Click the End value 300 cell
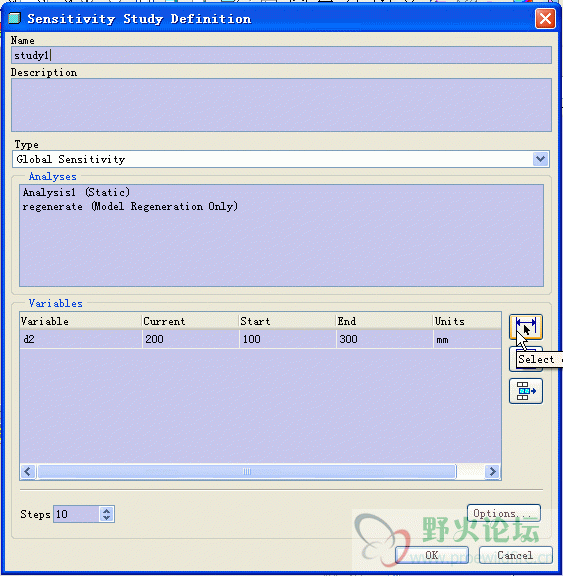Viewport: 563px width, 576px height. (x=384, y=339)
